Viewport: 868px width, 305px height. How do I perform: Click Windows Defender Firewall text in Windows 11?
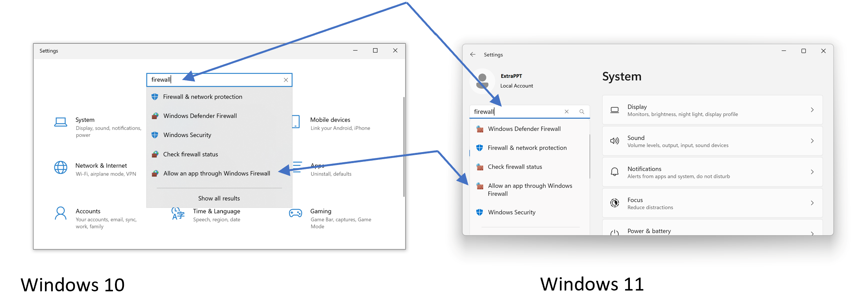click(x=524, y=129)
